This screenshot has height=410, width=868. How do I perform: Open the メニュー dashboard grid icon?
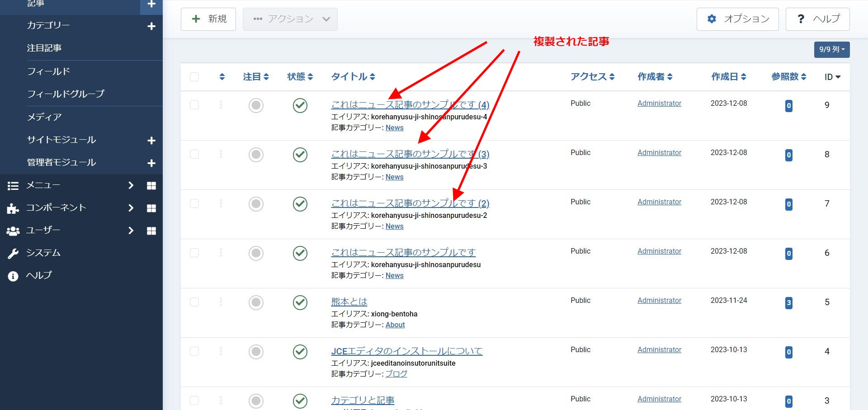151,186
